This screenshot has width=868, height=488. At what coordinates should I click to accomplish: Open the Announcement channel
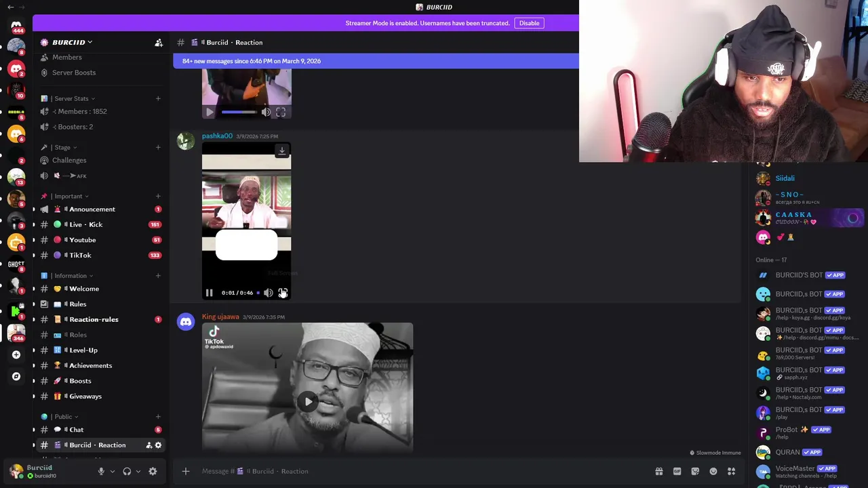[100, 209]
